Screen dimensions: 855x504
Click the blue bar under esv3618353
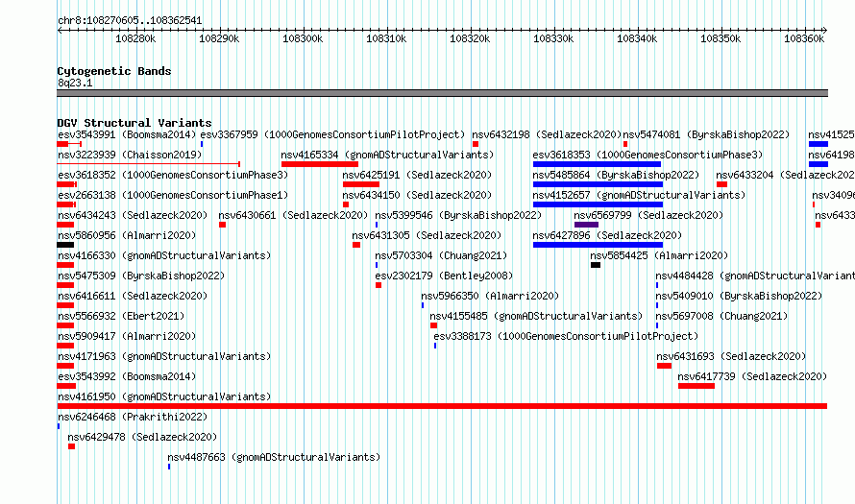[x=597, y=164]
